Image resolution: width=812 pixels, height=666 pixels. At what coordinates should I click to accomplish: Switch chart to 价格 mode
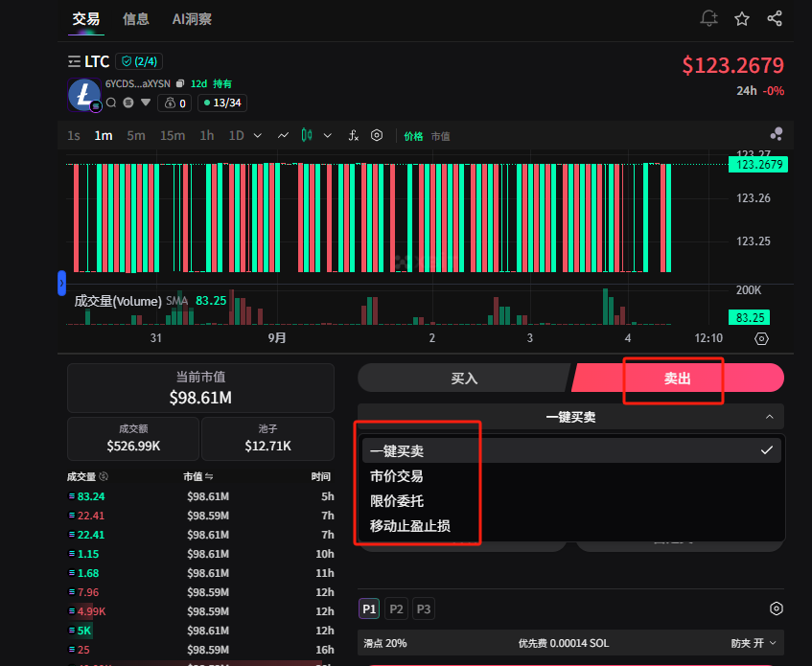(413, 136)
